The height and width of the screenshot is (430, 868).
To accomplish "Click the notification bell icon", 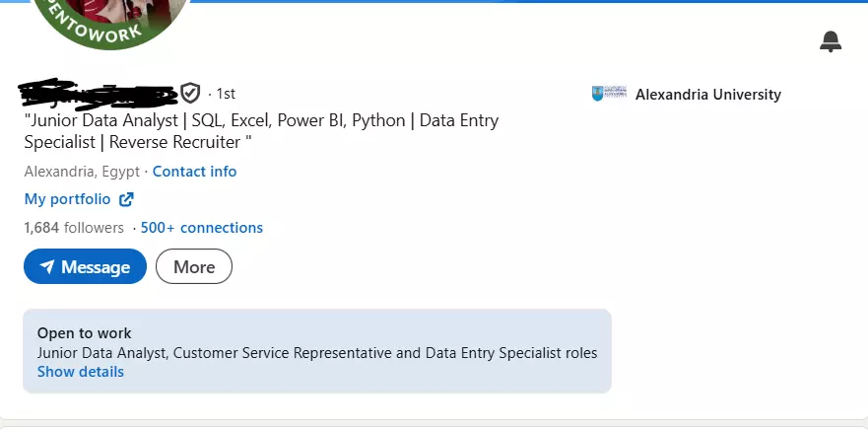I will [x=831, y=41].
